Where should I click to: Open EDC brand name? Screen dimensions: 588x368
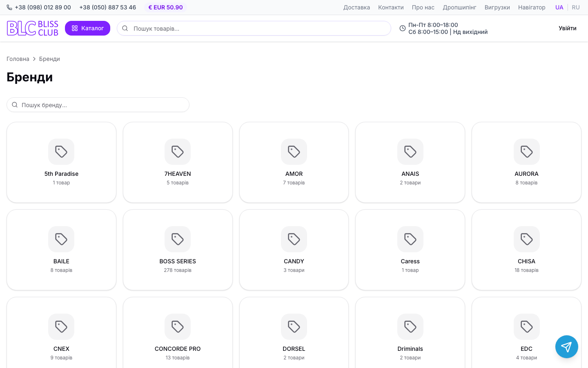[x=527, y=349]
